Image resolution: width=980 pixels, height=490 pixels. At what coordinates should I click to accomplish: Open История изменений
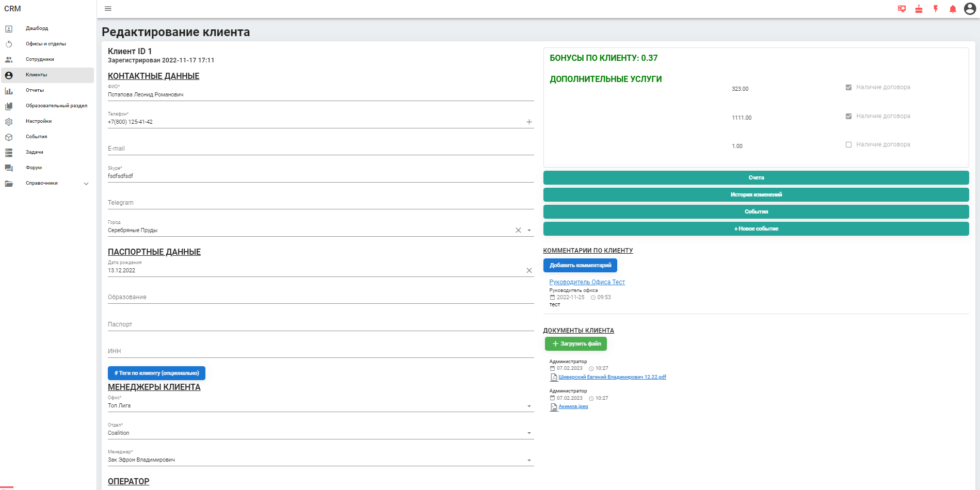click(756, 194)
